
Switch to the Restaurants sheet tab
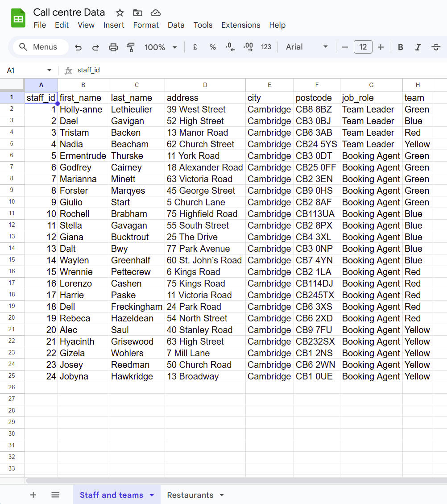tap(191, 495)
